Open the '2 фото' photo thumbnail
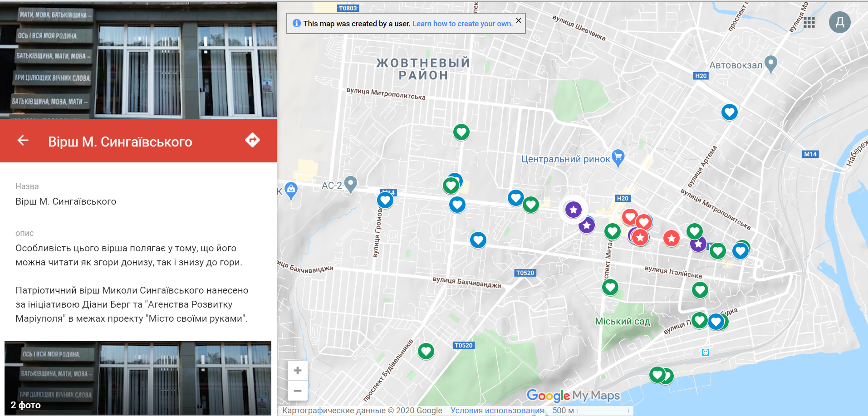The height and width of the screenshot is (416, 868). [138, 378]
